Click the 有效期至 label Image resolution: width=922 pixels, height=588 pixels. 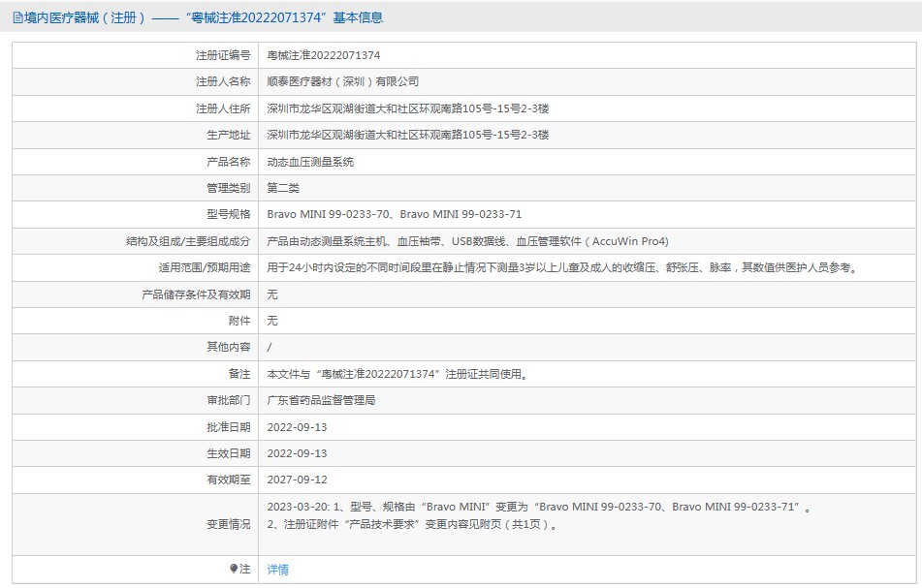[x=228, y=480]
